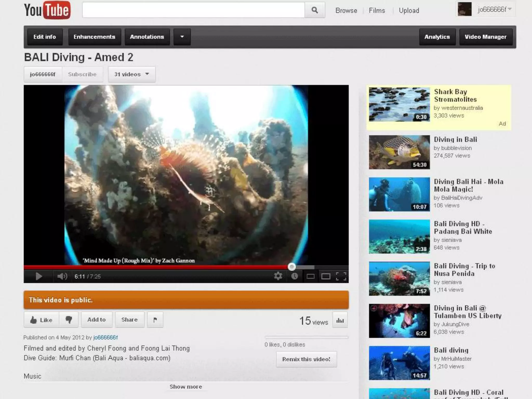
Task: Play the video
Action: [x=38, y=276]
